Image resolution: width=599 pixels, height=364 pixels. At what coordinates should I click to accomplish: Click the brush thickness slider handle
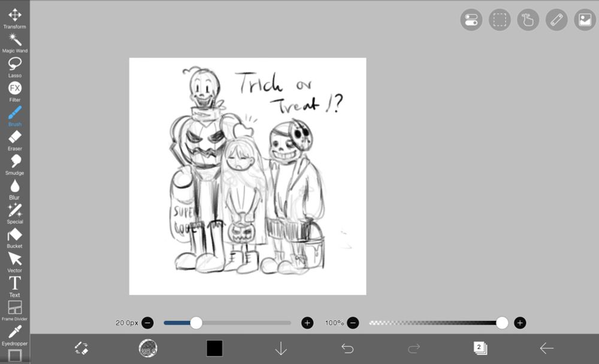click(196, 323)
